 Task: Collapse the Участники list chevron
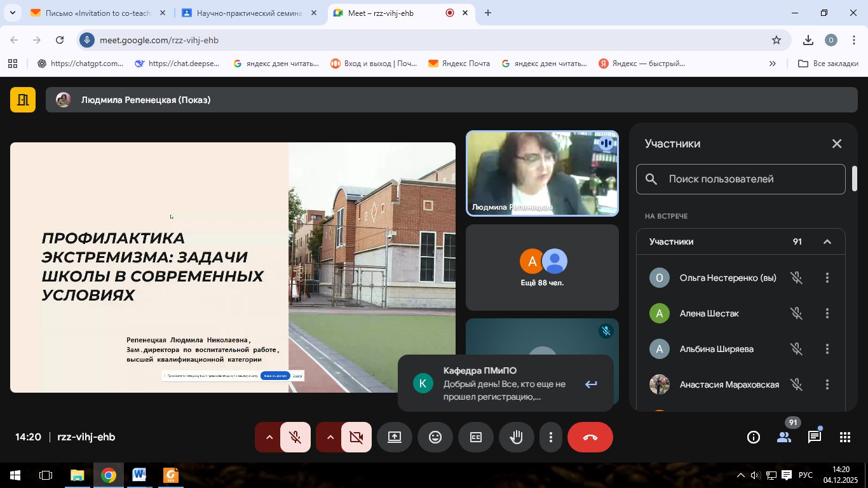click(827, 241)
